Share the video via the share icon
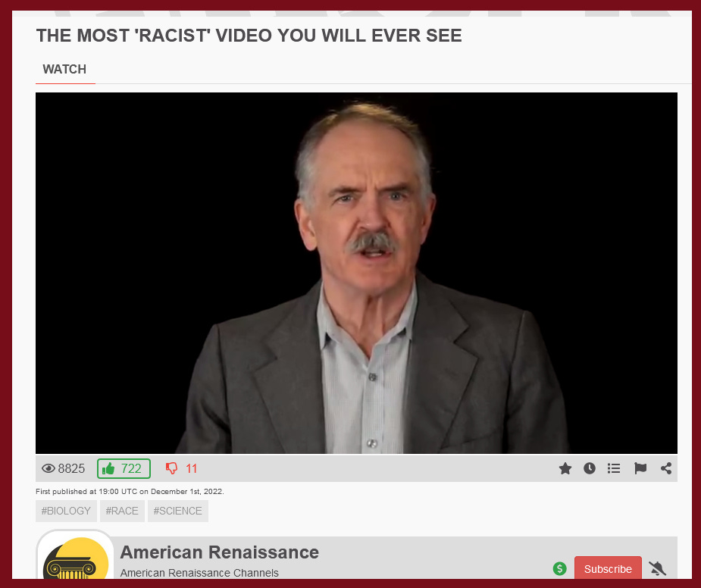The image size is (701, 588). (x=666, y=468)
